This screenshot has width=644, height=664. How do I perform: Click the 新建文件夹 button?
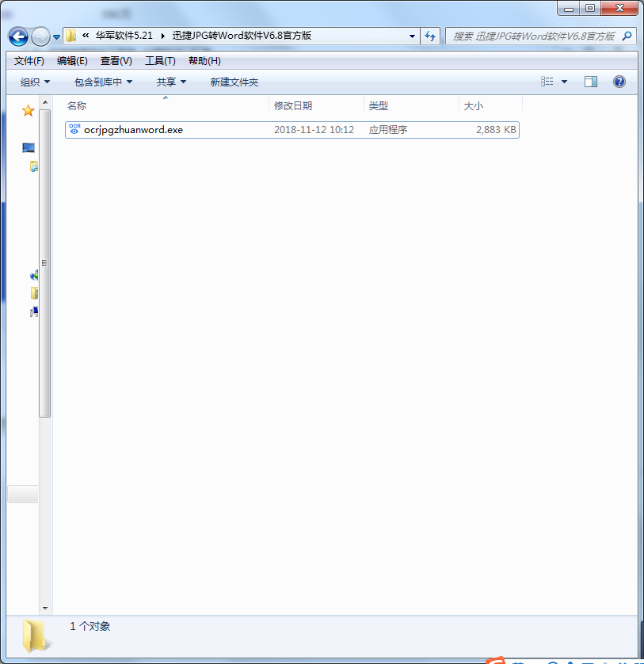[x=234, y=81]
